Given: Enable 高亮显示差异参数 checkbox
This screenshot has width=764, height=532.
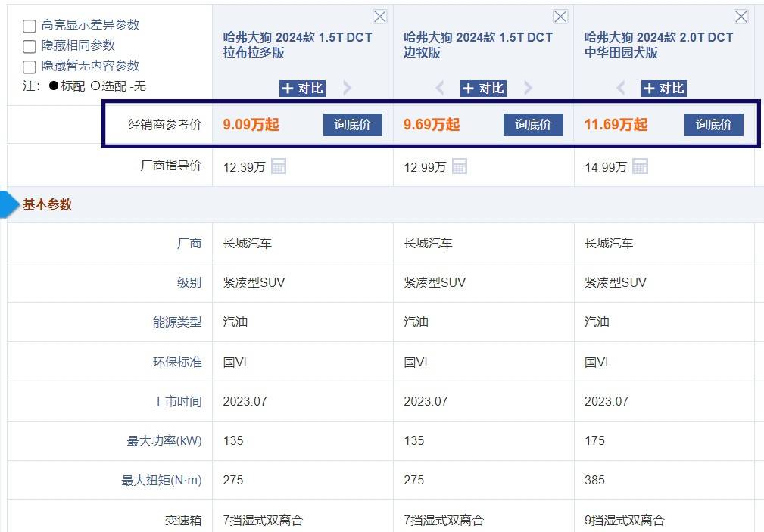Looking at the screenshot, I should tap(30, 26).
